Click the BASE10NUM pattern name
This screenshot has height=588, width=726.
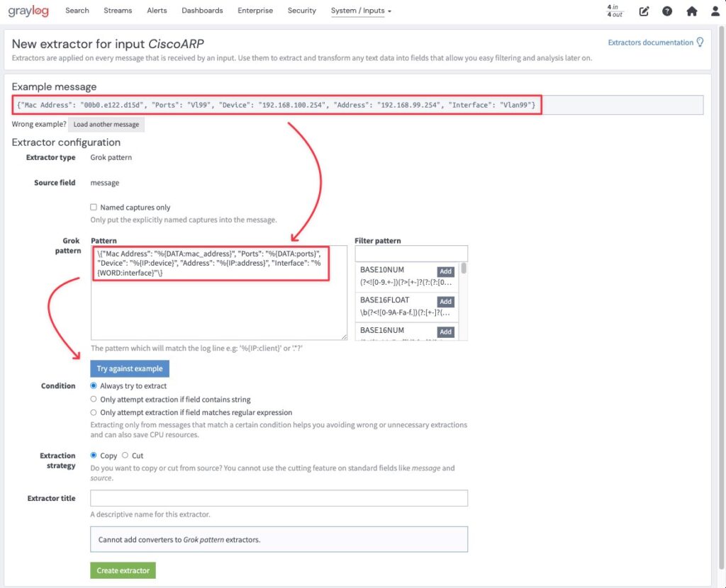click(x=382, y=269)
